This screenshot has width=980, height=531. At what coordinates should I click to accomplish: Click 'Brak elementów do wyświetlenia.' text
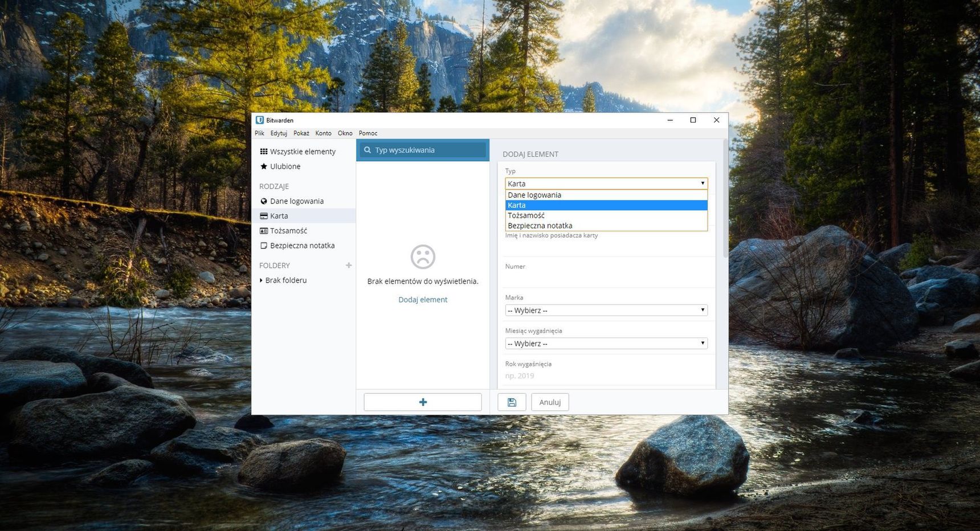pyautogui.click(x=423, y=281)
